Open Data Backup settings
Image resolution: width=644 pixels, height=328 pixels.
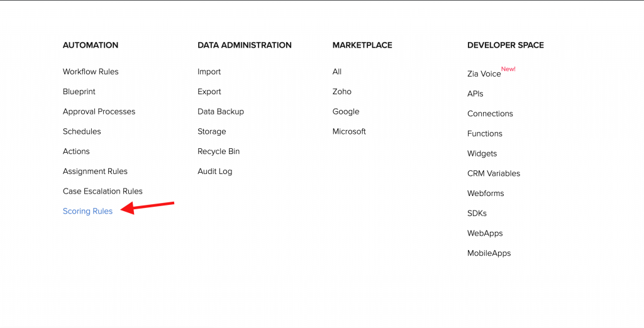[220, 112]
